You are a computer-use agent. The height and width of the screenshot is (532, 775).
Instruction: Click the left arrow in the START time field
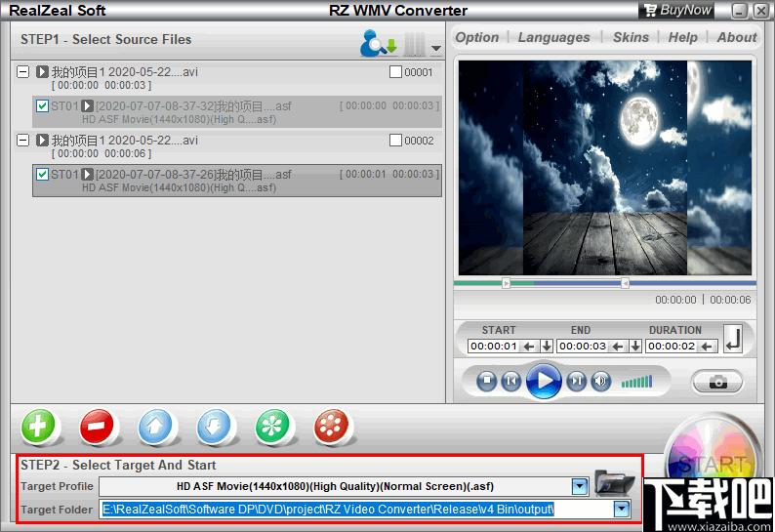pyautogui.click(x=529, y=347)
